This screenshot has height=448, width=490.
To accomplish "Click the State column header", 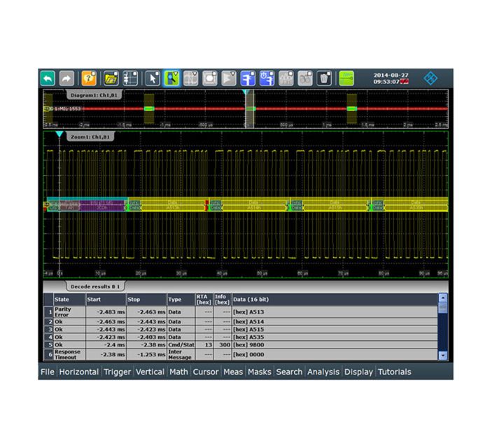I will [69, 300].
